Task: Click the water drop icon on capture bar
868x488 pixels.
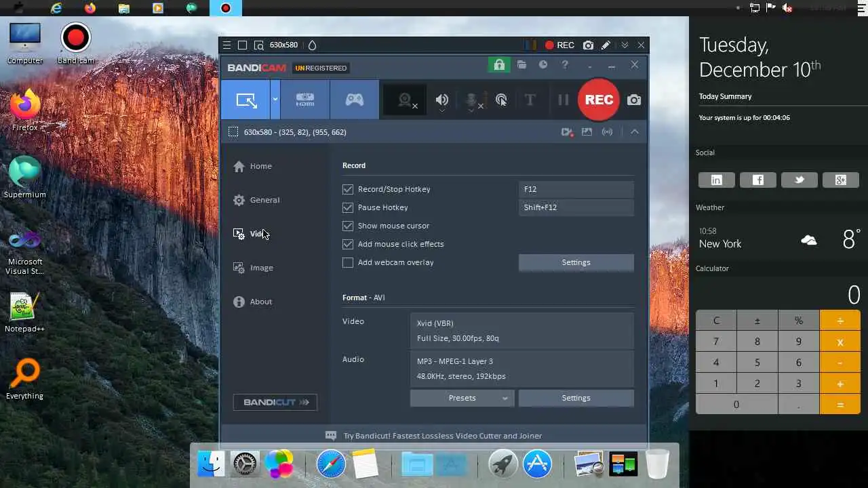Action: pyautogui.click(x=312, y=45)
